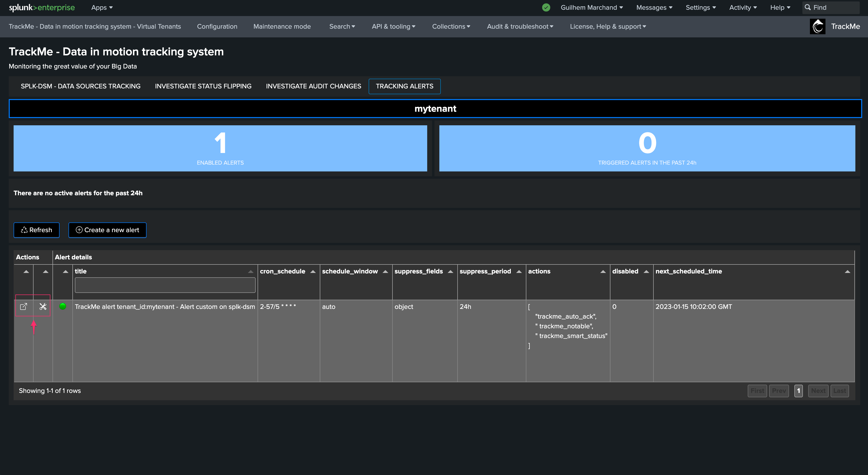
Task: Click the First pagination button
Action: (x=757, y=391)
